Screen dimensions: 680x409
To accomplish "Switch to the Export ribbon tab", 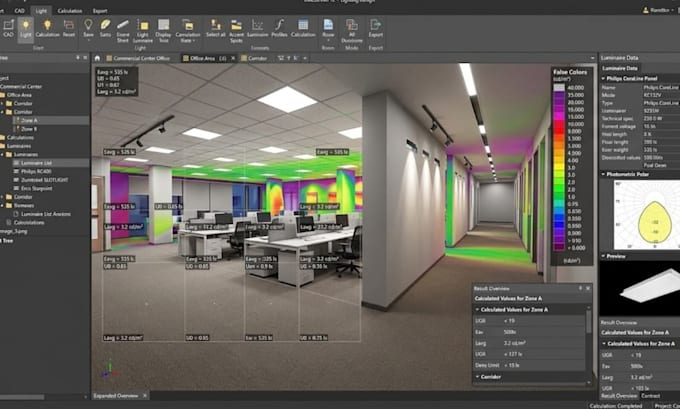I will coord(100,11).
